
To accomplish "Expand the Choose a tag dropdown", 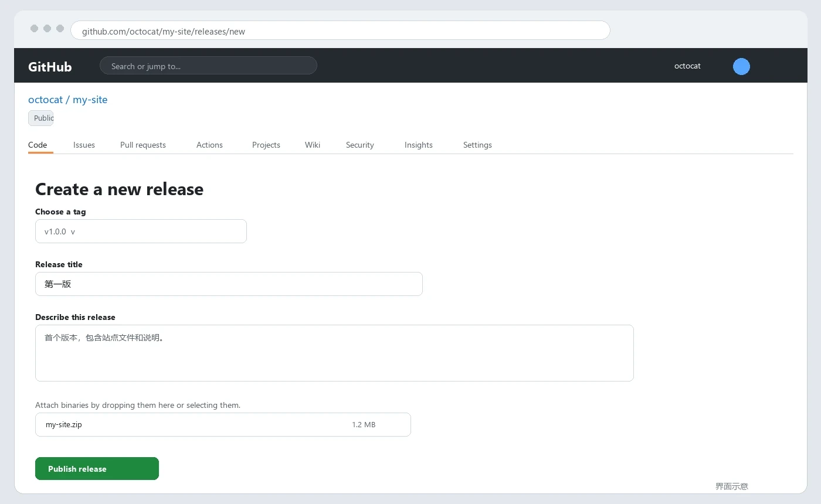I will pyautogui.click(x=141, y=231).
